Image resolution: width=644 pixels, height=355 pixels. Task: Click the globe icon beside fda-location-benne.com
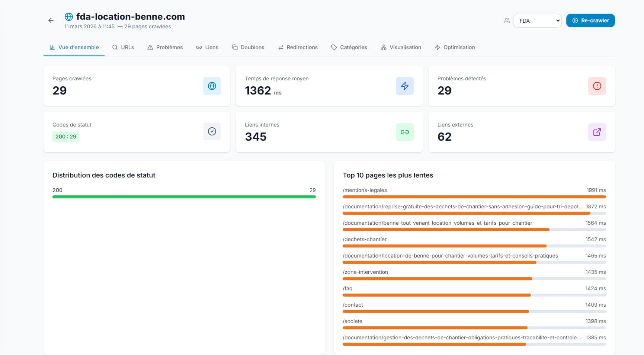(x=68, y=16)
